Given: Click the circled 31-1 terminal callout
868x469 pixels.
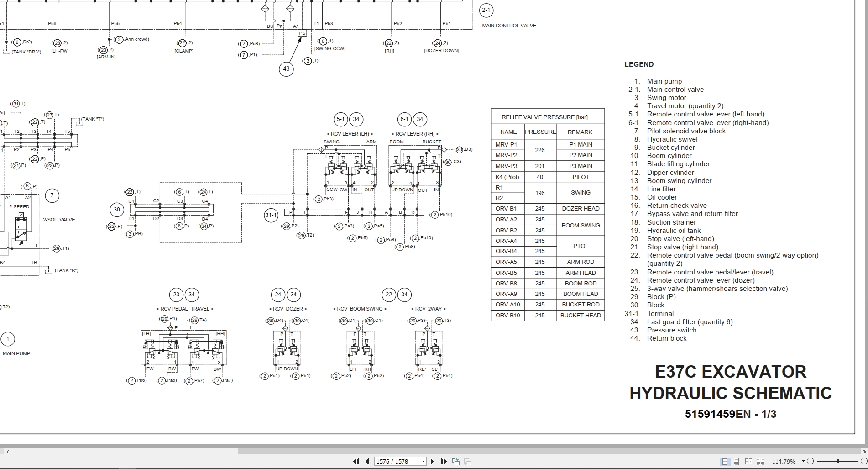Looking at the screenshot, I should (271, 215).
